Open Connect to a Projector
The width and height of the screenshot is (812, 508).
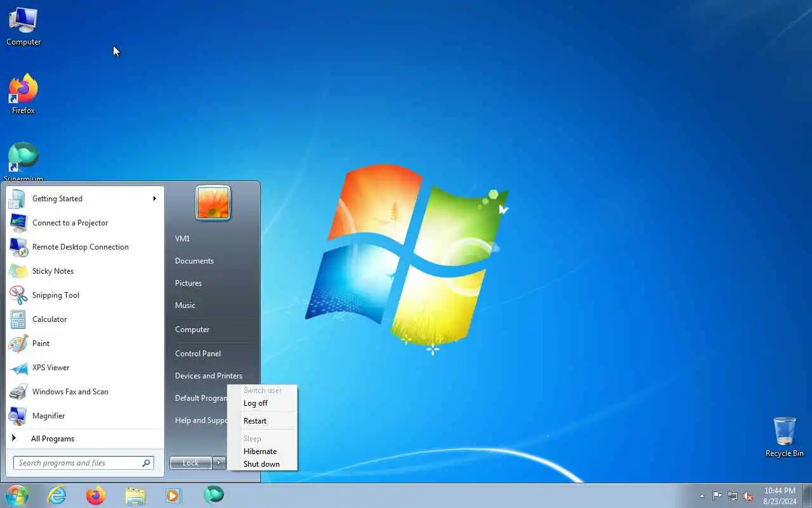pos(85,223)
